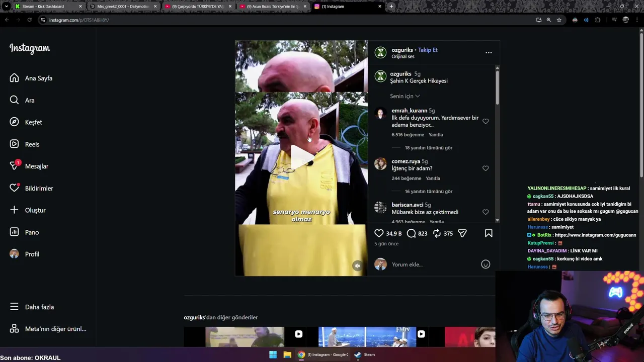Open comez.ruya's profile name

click(x=406, y=161)
